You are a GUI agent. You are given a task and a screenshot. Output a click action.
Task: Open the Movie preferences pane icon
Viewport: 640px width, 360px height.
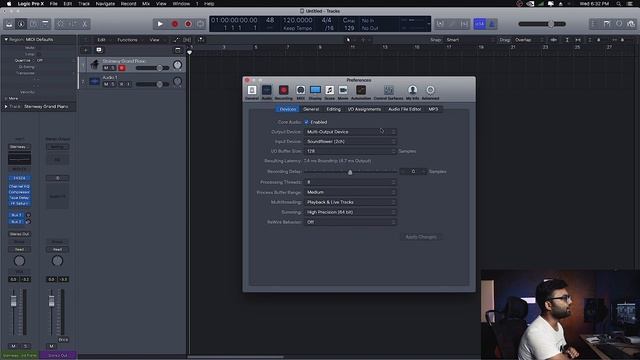tap(343, 92)
